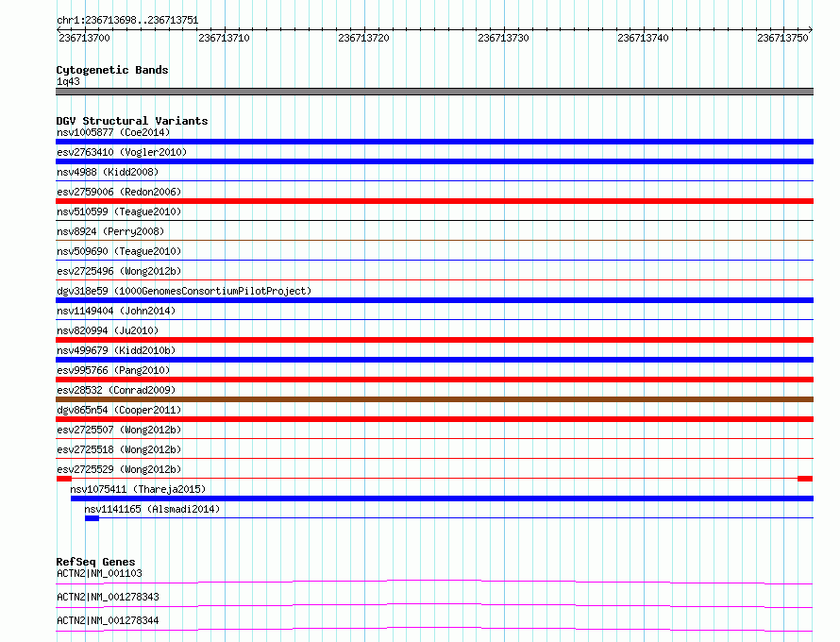Click the Cytogenetic Bands track title
Screen dimensions: 840x642
tap(112, 70)
